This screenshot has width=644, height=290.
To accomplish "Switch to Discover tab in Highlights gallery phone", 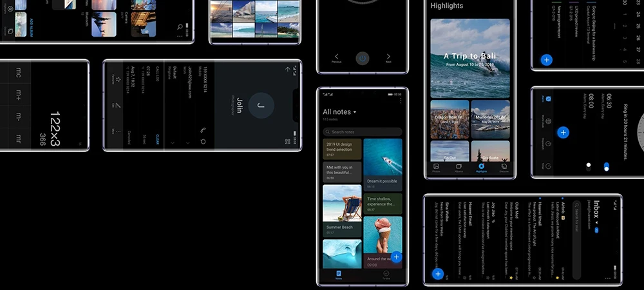I will (504, 168).
